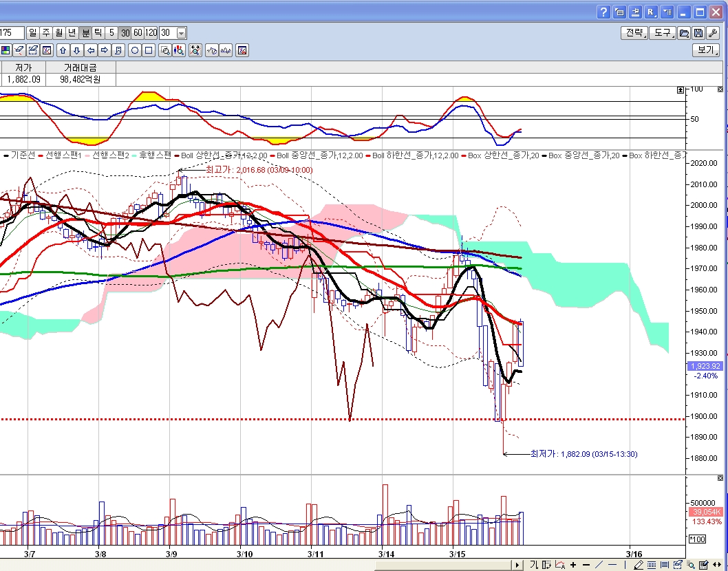The image size is (728, 571).
Task: Switch to 주 (weekly) period
Action: 46,32
